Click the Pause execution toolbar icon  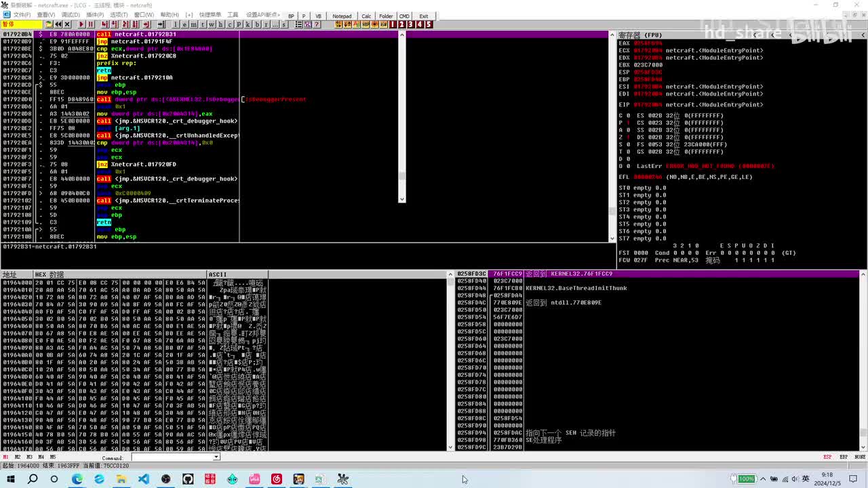coord(90,24)
